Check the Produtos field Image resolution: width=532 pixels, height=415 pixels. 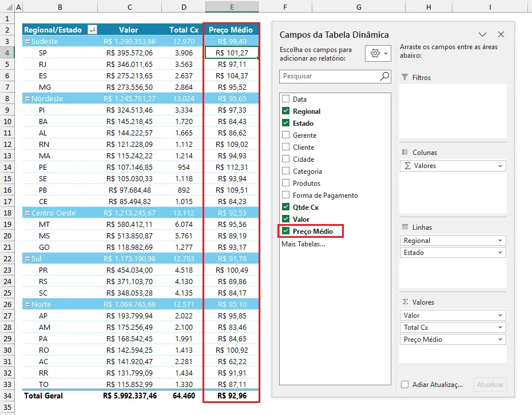[285, 183]
